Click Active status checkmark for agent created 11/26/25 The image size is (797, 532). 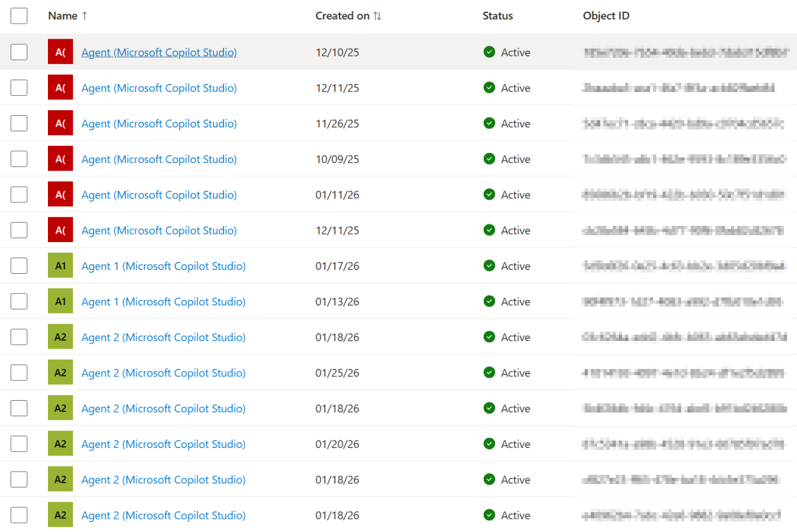(489, 123)
